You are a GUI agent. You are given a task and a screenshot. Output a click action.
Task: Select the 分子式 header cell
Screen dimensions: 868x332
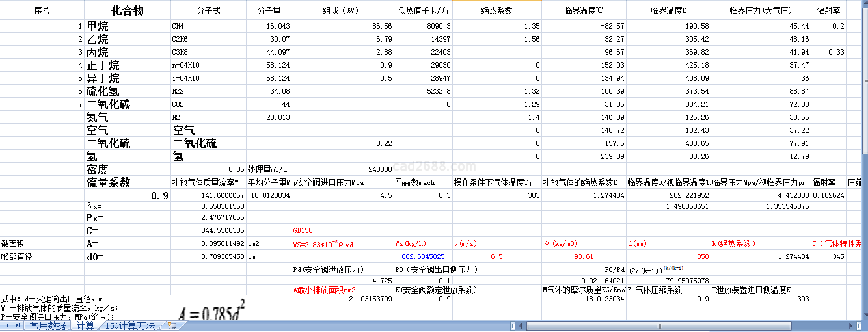[x=208, y=11]
